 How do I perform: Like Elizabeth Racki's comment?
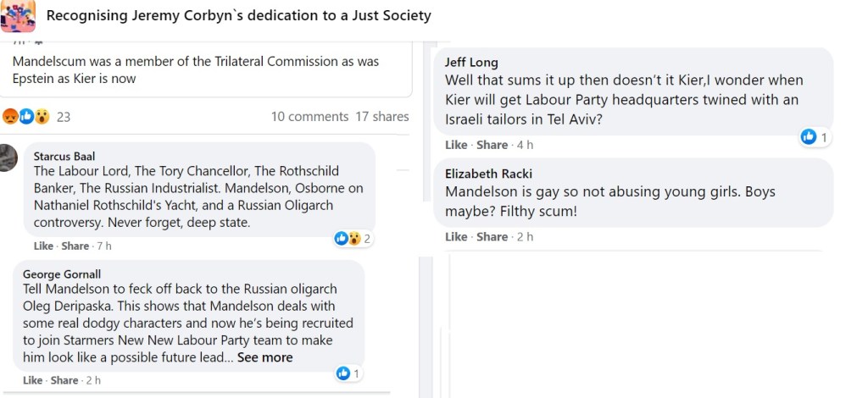[x=456, y=237]
